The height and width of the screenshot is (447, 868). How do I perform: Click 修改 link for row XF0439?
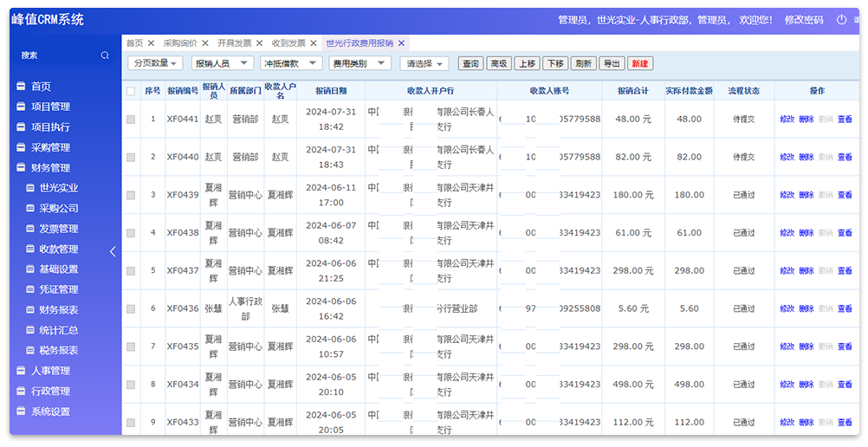pyautogui.click(x=787, y=195)
